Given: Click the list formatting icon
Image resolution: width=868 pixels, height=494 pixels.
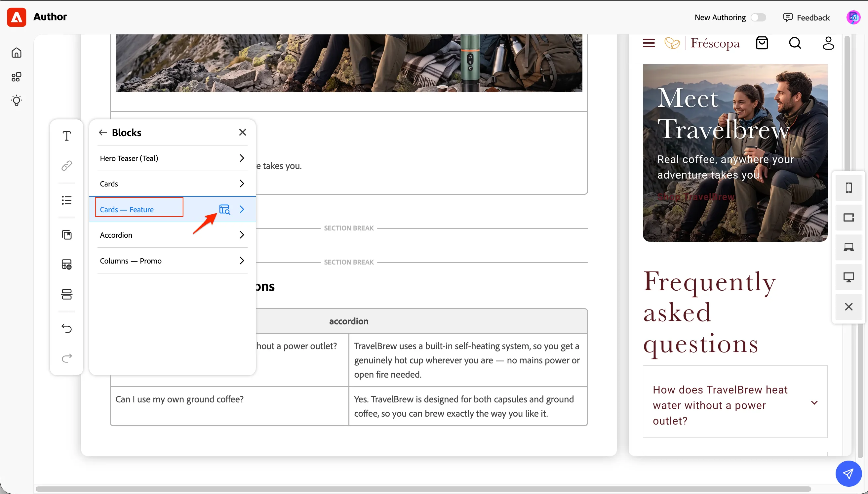Looking at the screenshot, I should point(66,200).
